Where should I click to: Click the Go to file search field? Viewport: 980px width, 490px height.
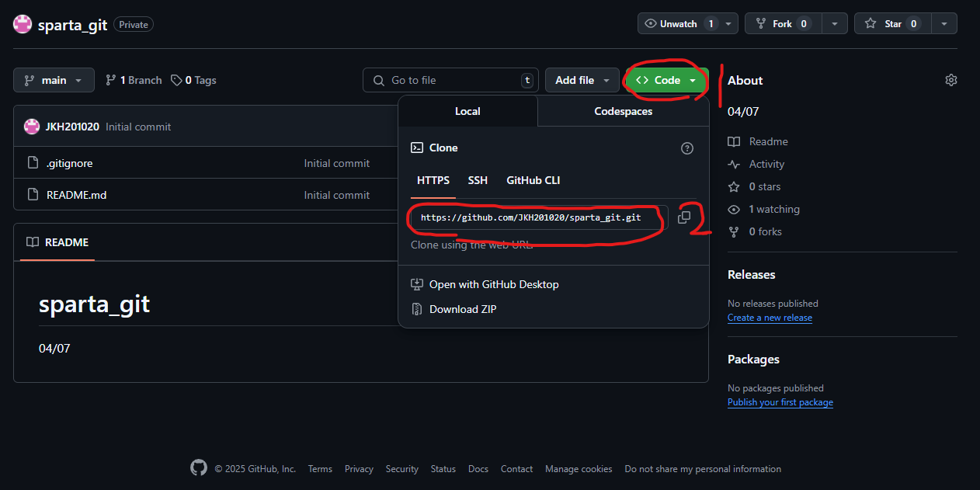[x=450, y=80]
